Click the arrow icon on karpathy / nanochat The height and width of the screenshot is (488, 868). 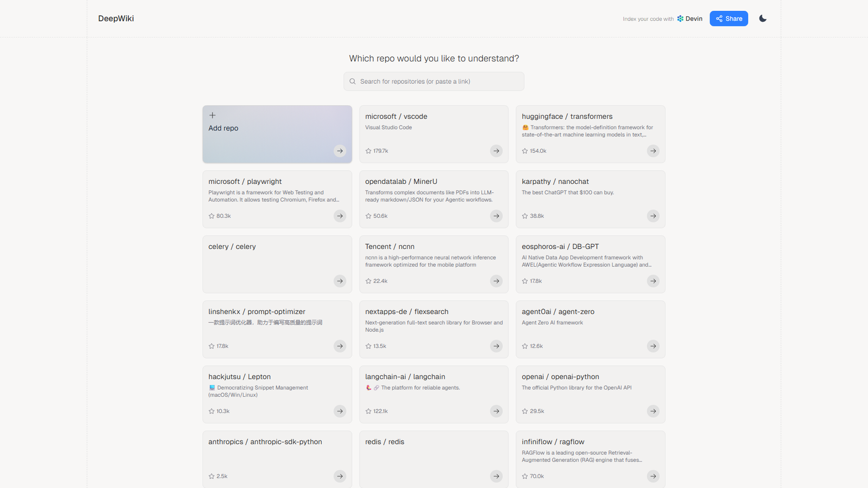tap(653, 216)
